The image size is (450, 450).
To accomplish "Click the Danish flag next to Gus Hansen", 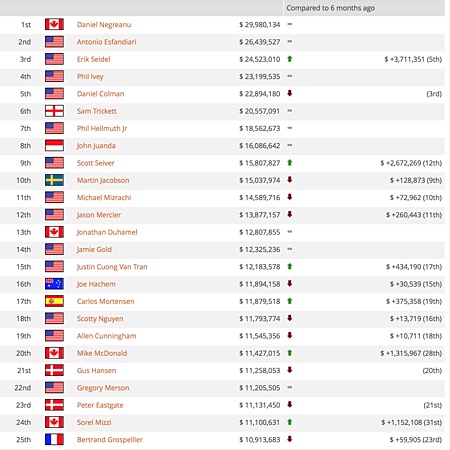I will [x=54, y=370].
